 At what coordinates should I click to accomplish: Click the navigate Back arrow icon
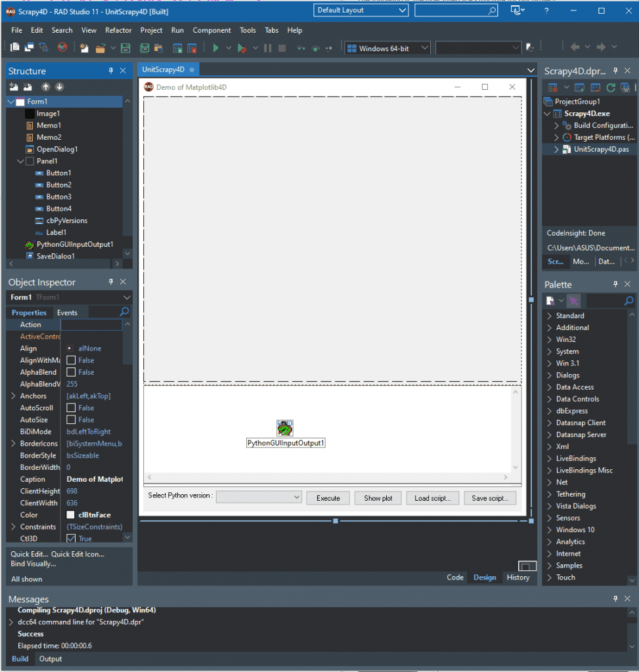click(575, 47)
